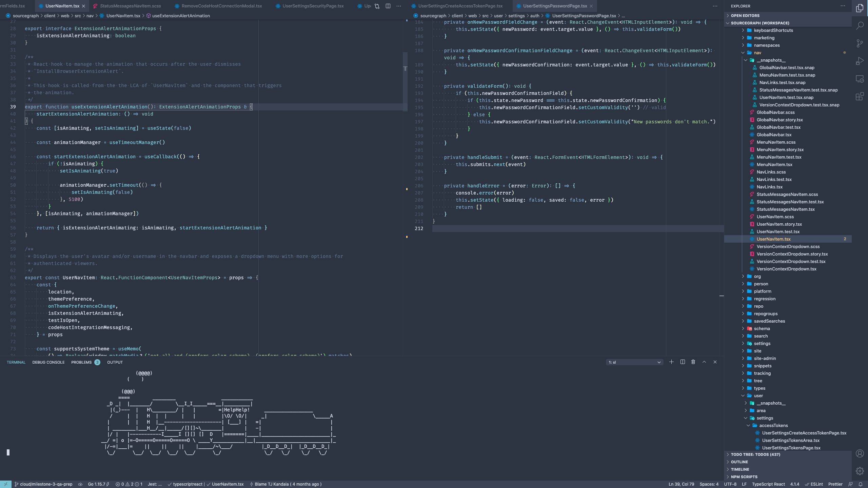Toggle Prettier in the status bar
The image size is (868, 488).
[x=835, y=484]
